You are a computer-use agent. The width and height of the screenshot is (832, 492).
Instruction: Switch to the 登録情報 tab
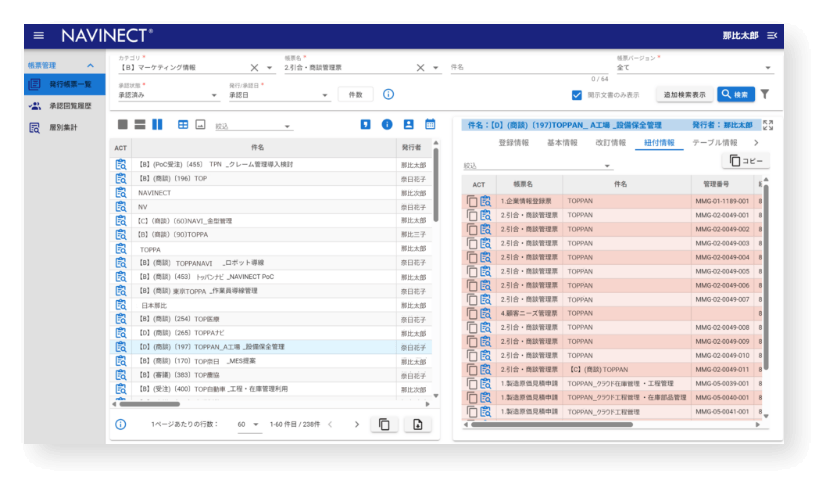[x=514, y=143]
